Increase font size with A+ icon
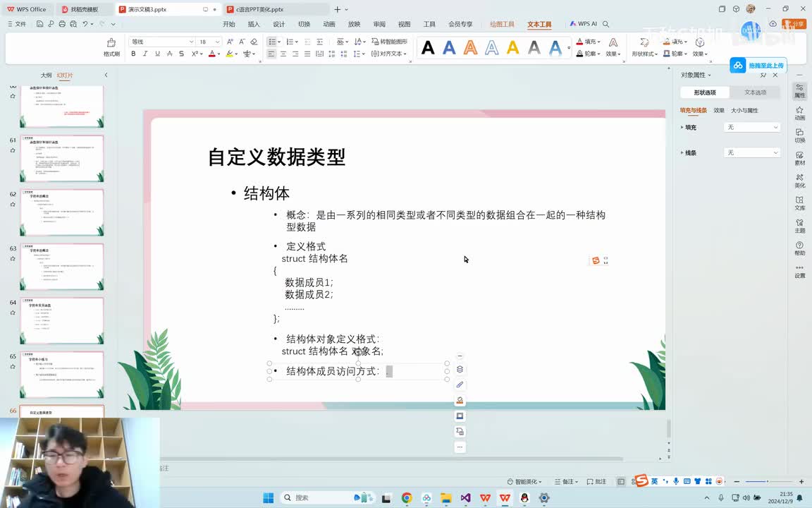The height and width of the screenshot is (508, 812). point(230,42)
